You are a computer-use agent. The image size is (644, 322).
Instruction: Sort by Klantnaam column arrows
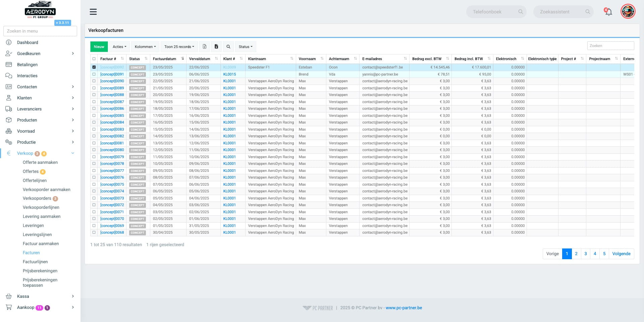point(292,59)
